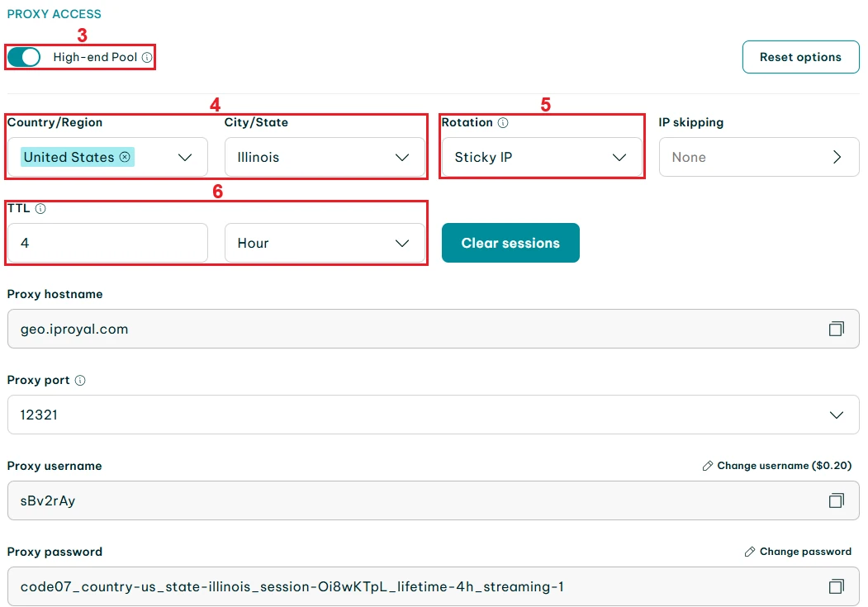This screenshot has width=868, height=607.
Task: Remove the United States country tag
Action: pos(125,157)
